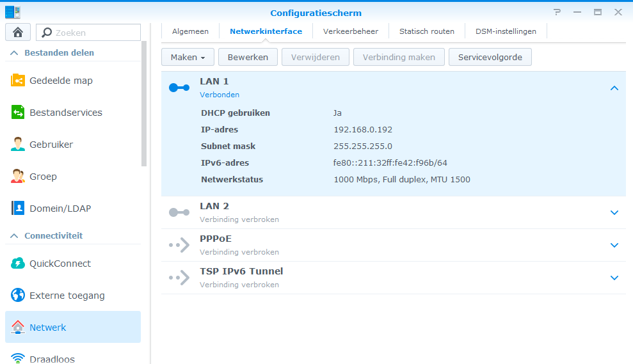Switch to the Verkeerbeheer tab

pyautogui.click(x=350, y=31)
